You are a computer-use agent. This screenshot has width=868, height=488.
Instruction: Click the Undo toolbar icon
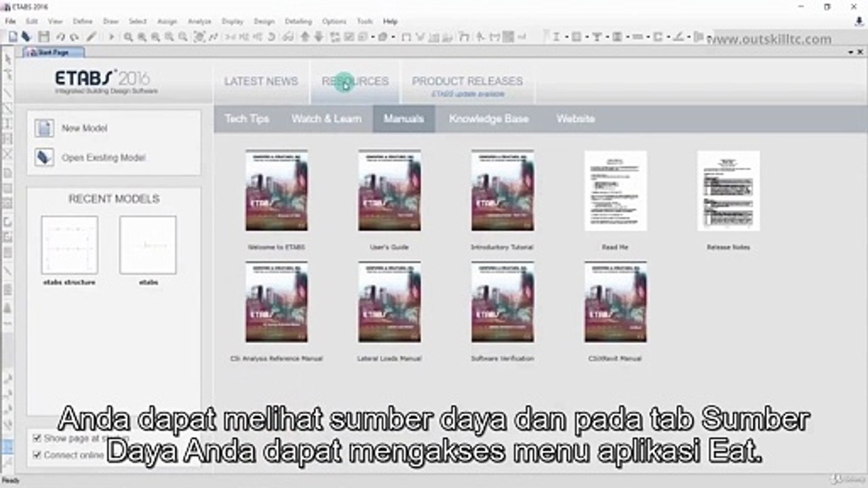[x=60, y=37]
